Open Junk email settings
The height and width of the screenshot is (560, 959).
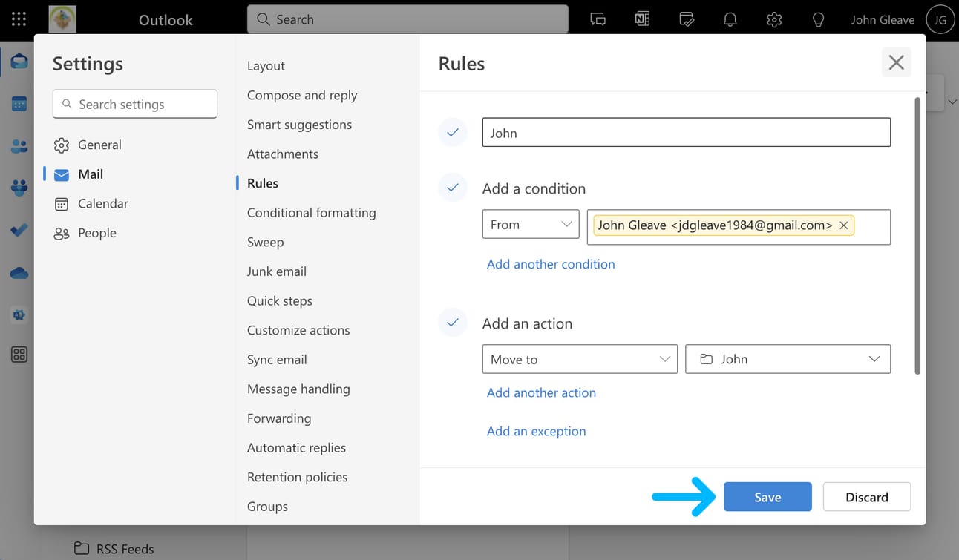(277, 271)
